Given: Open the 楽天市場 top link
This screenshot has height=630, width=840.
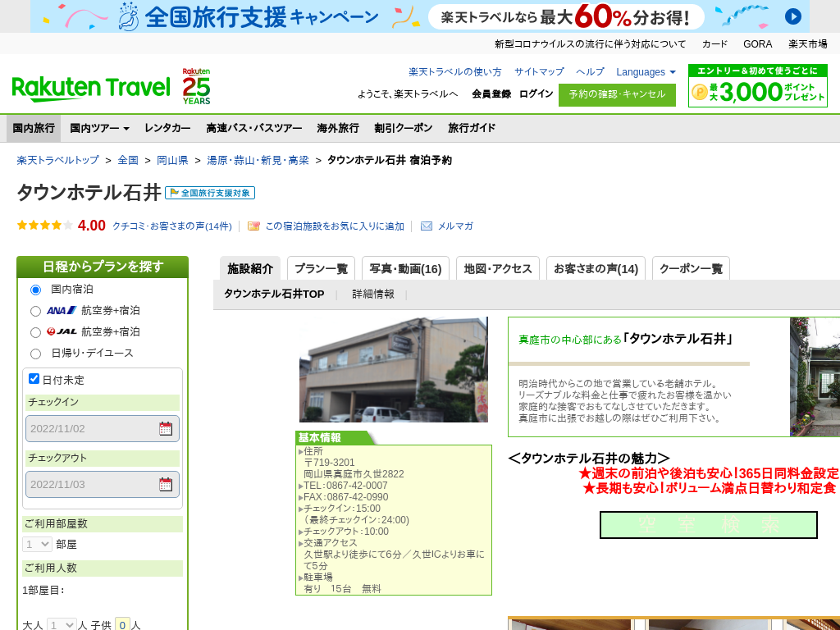Looking at the screenshot, I should click(807, 44).
